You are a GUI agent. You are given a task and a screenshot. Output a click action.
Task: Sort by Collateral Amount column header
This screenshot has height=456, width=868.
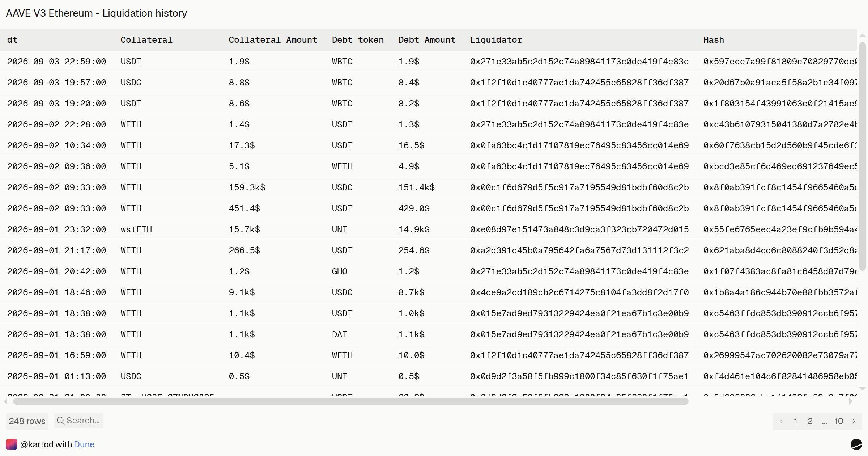(x=273, y=40)
